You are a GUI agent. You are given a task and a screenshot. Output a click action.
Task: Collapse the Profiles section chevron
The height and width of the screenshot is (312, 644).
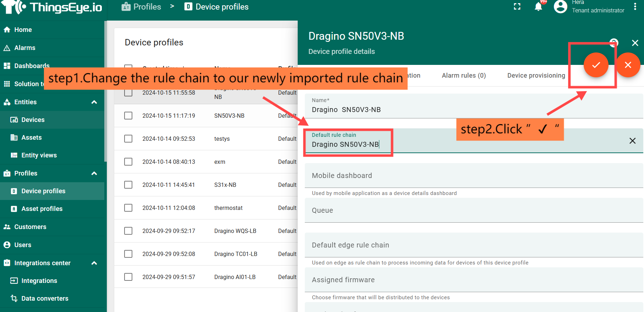(94, 173)
